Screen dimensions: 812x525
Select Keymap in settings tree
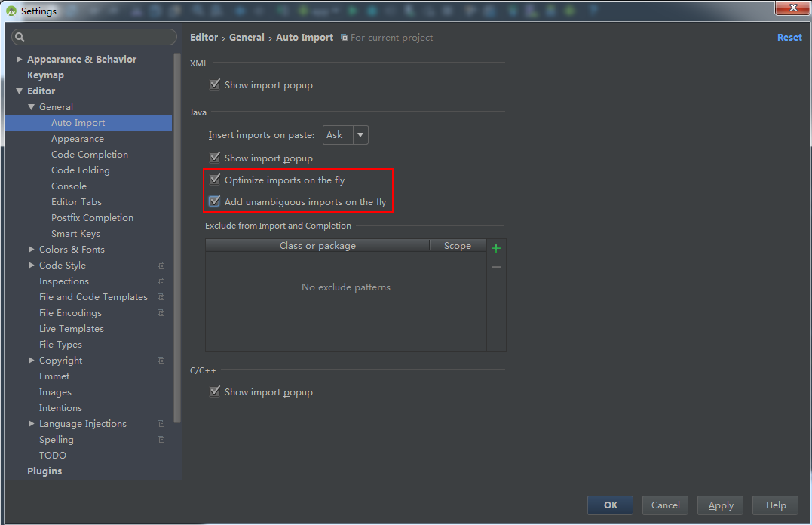[x=45, y=75]
